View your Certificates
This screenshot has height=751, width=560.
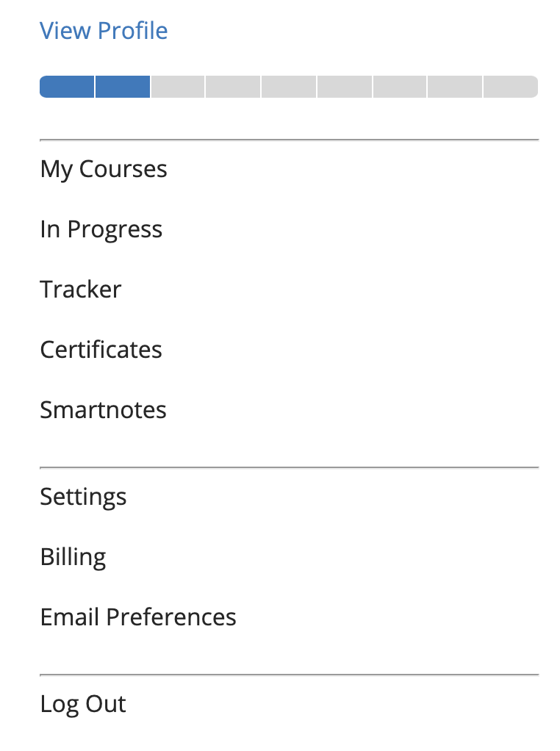[x=101, y=349]
